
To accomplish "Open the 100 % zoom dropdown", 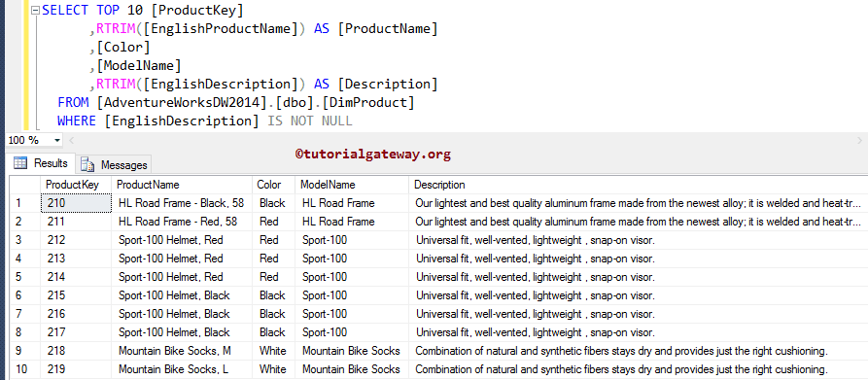I will coord(57,141).
